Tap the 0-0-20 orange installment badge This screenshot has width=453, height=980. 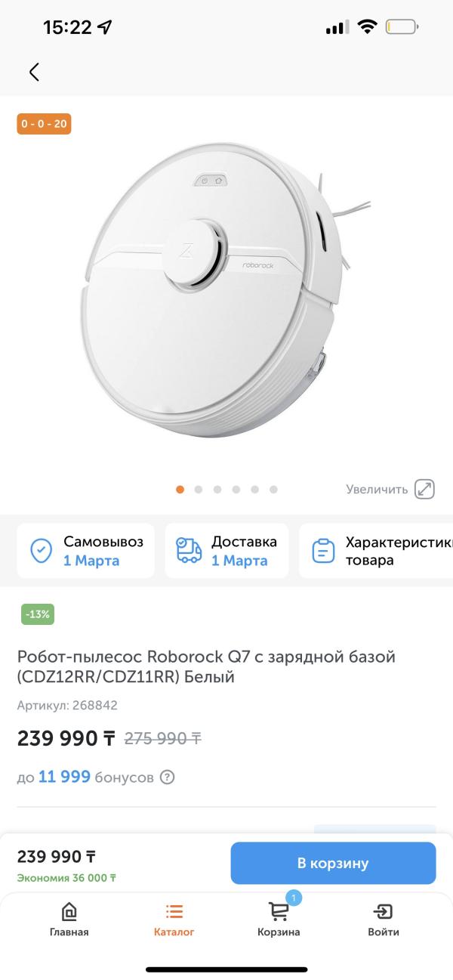pos(44,123)
